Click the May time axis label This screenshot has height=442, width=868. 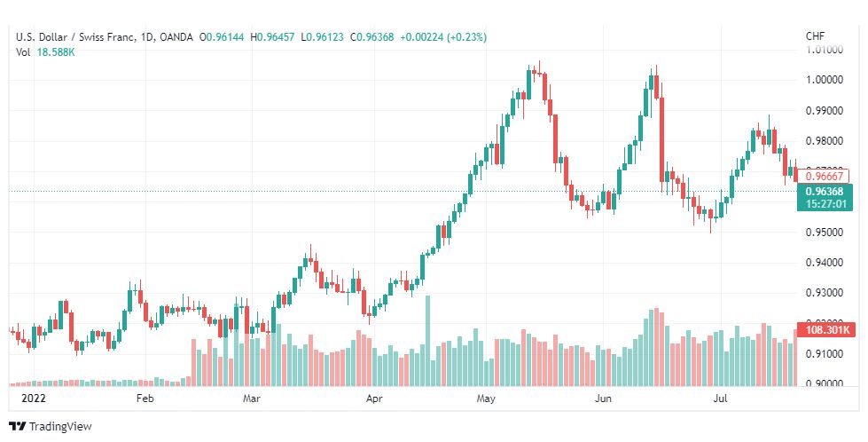[486, 399]
